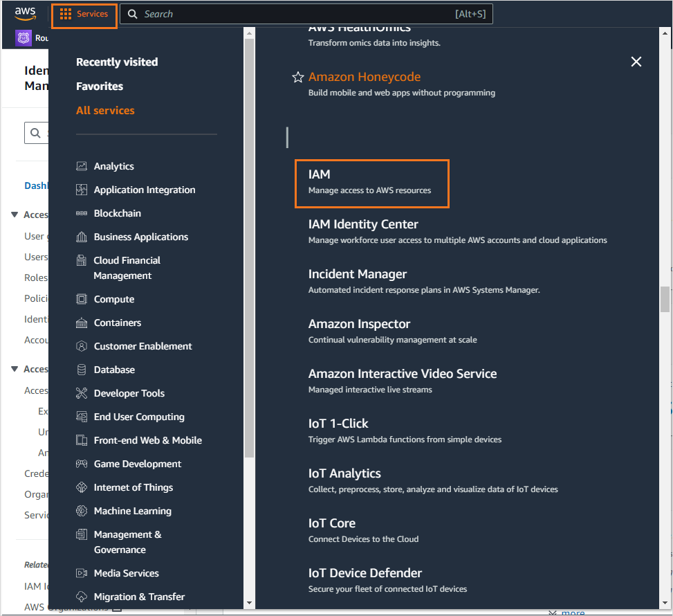The height and width of the screenshot is (616, 673).
Task: Click services list scrollbar down arrow
Action: [665, 603]
